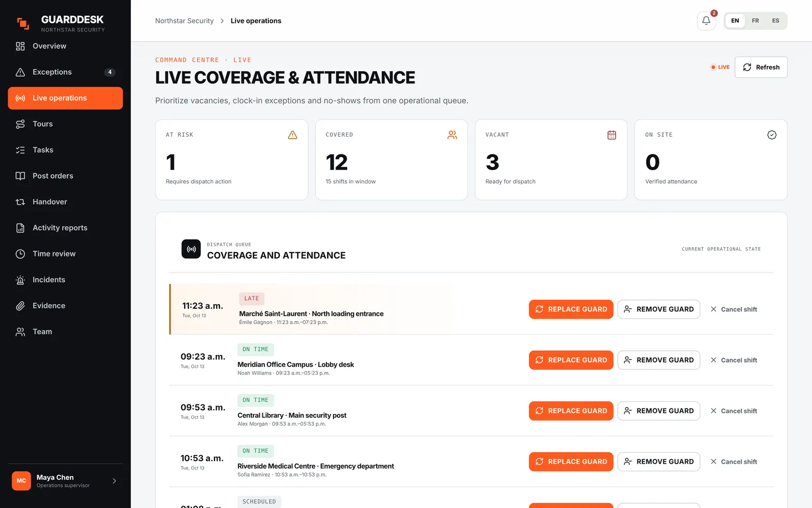Image resolution: width=812 pixels, height=508 pixels.
Task: Click the Activity reports document icon
Action: pyautogui.click(x=20, y=228)
